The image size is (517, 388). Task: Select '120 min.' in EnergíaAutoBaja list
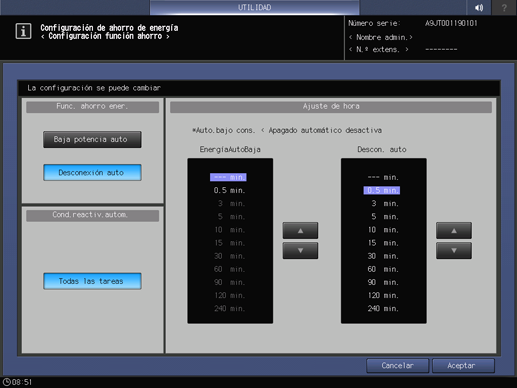(x=230, y=295)
